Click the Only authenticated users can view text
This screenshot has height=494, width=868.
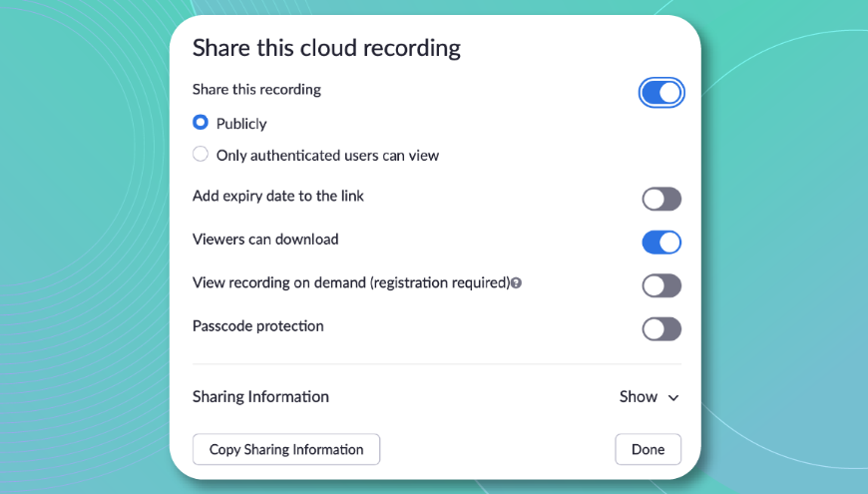point(327,156)
